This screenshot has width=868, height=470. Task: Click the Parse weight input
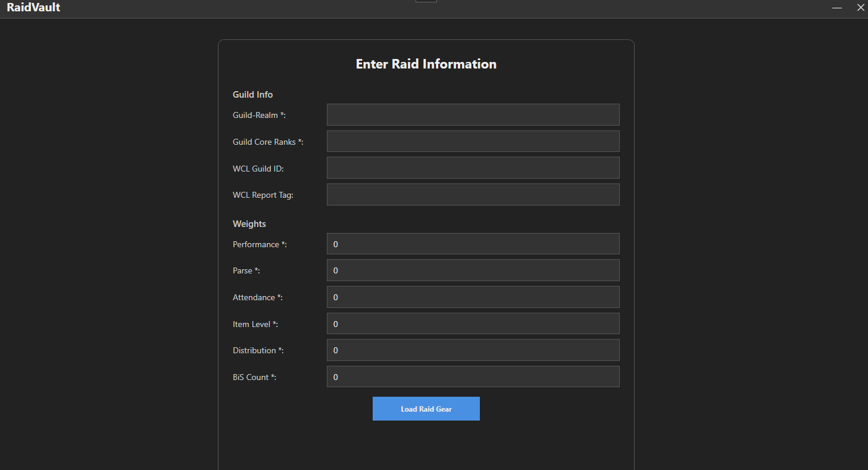point(473,270)
